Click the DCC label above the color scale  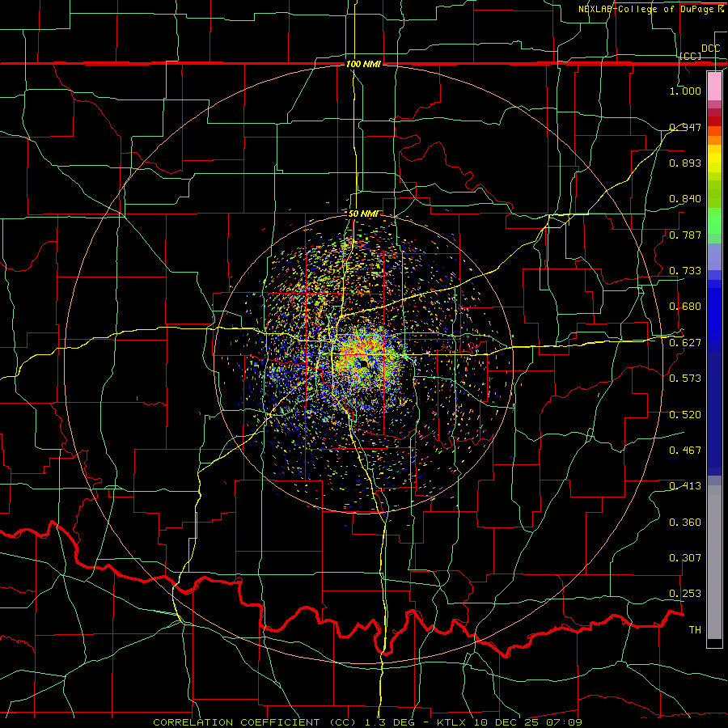pos(710,49)
